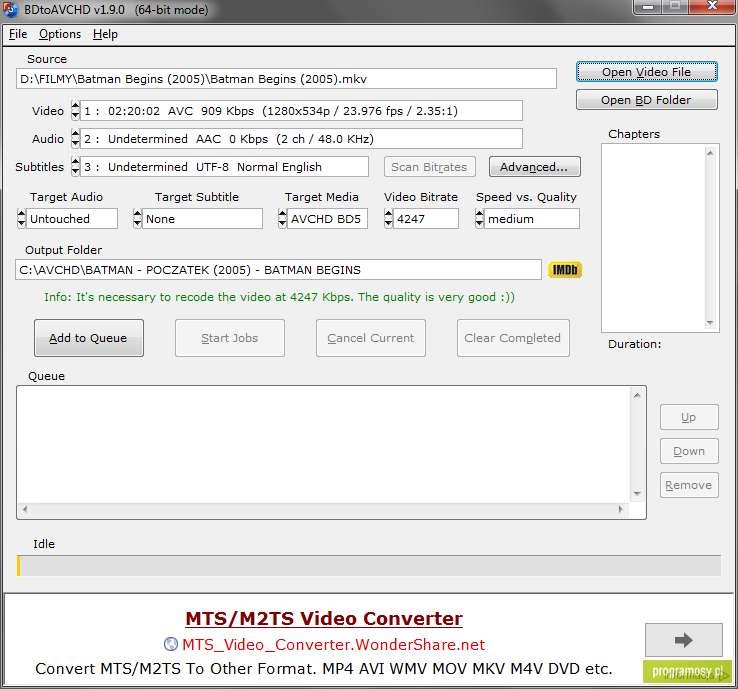Click the next advertisement arrow button
Image resolution: width=738 pixels, height=689 pixels.
[x=683, y=640]
